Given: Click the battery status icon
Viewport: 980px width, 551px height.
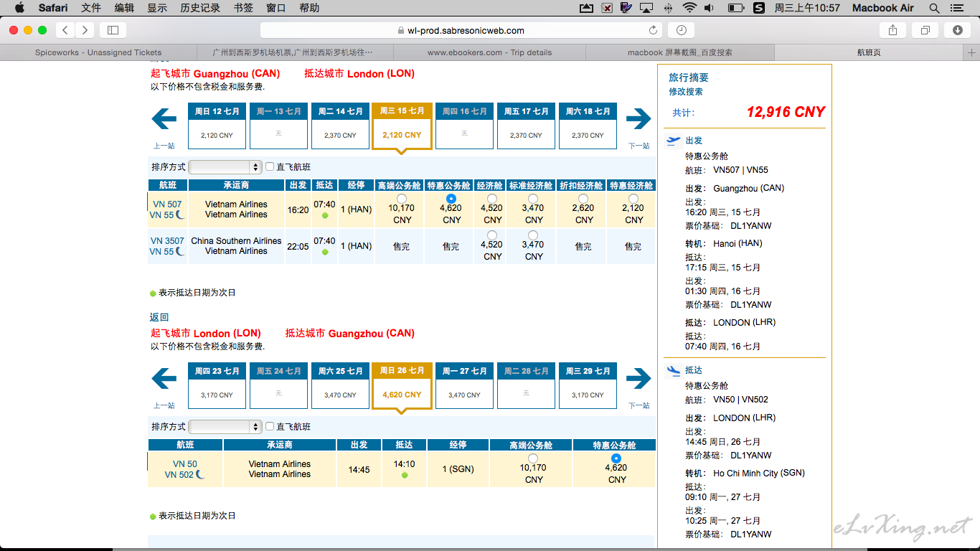Looking at the screenshot, I should pyautogui.click(x=735, y=8).
